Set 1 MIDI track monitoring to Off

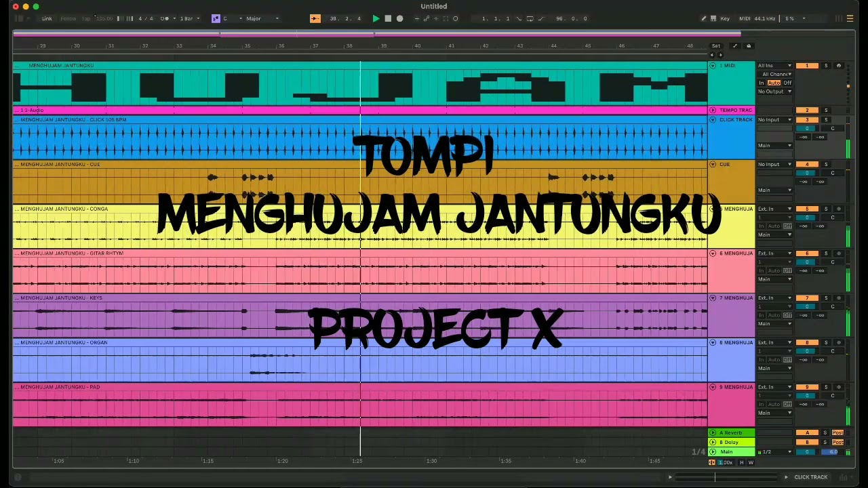coord(787,83)
